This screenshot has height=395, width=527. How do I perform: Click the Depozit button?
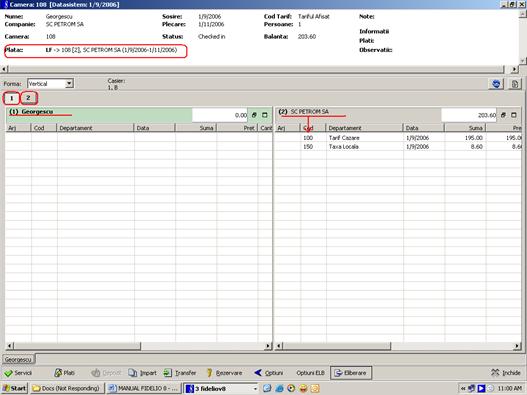pyautogui.click(x=106, y=373)
